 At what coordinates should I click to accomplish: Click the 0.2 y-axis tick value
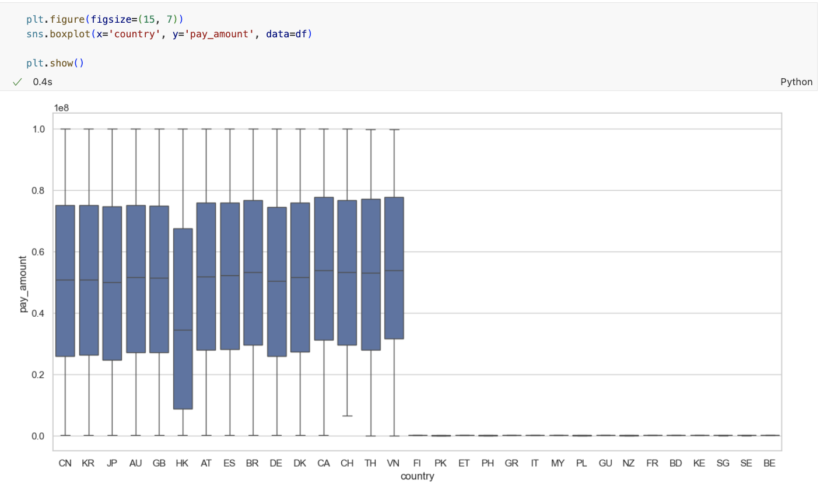(x=38, y=374)
